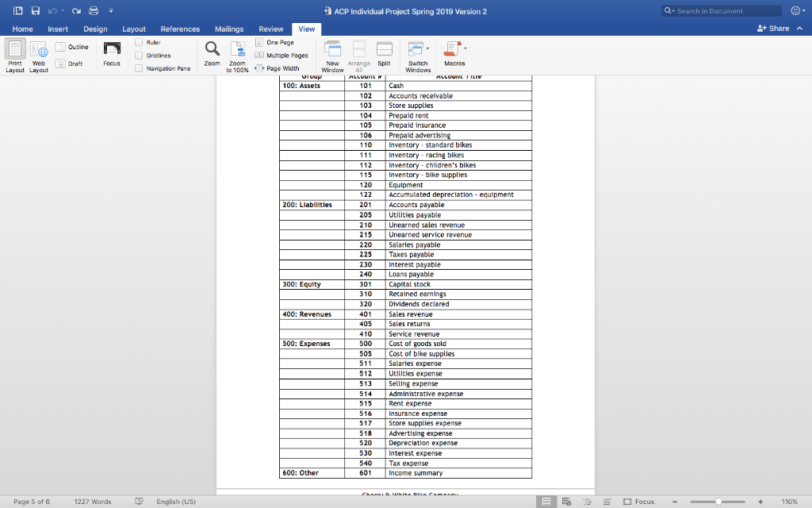Click the Accounts receivable cell
The width and height of the screenshot is (812, 508).
(458, 95)
